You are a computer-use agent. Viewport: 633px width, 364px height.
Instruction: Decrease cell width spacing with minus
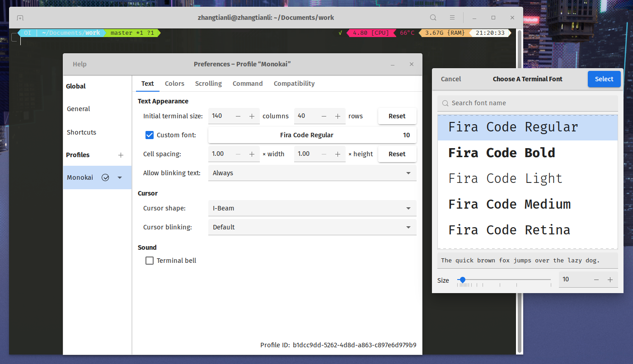pos(238,154)
